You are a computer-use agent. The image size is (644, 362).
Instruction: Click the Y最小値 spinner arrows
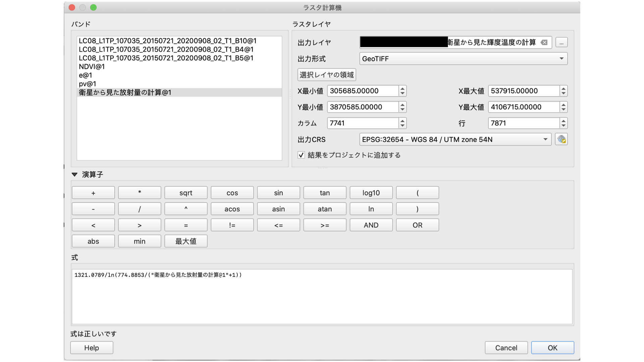[402, 107]
